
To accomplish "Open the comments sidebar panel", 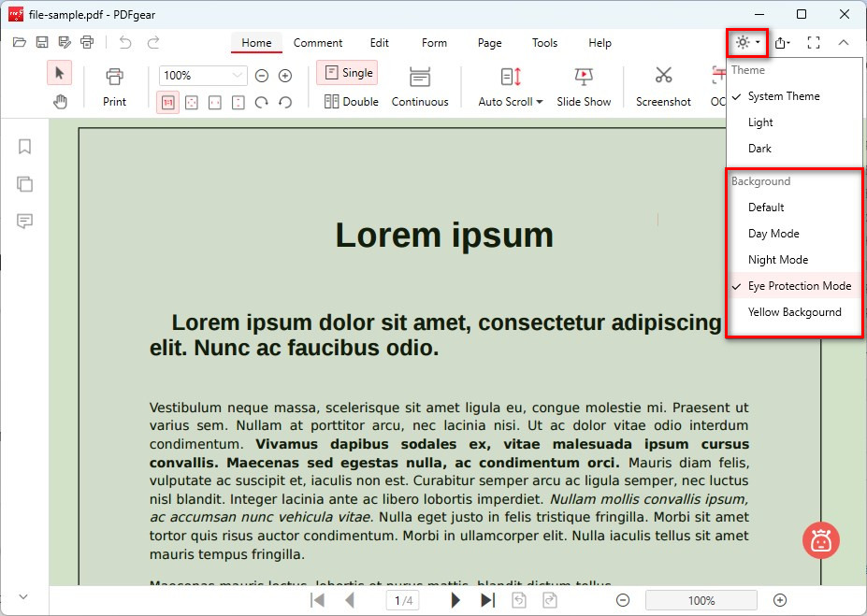I will click(x=25, y=222).
